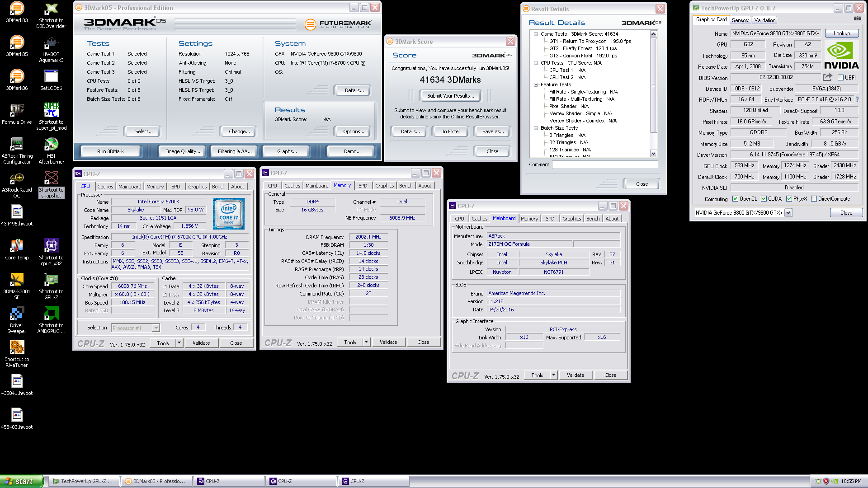Open the 3DMark06 desktop icon
Viewport: 868px width, 488px height.
17,80
